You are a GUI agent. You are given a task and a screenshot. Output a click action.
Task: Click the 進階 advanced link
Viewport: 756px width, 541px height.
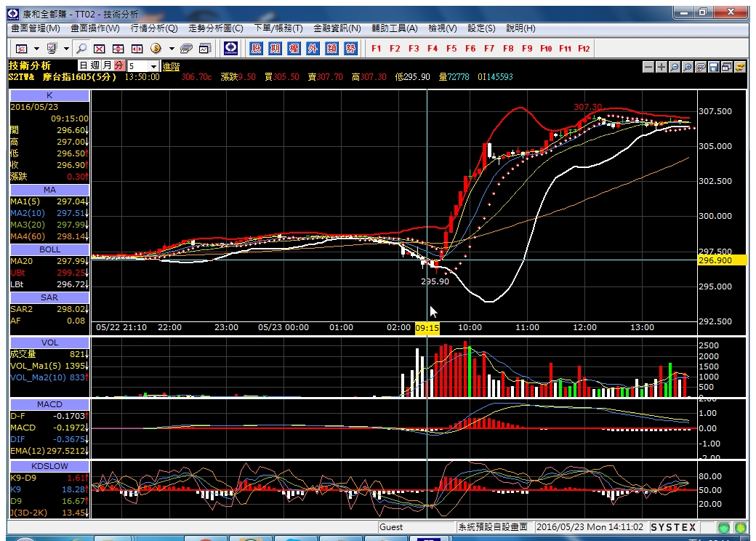click(171, 67)
